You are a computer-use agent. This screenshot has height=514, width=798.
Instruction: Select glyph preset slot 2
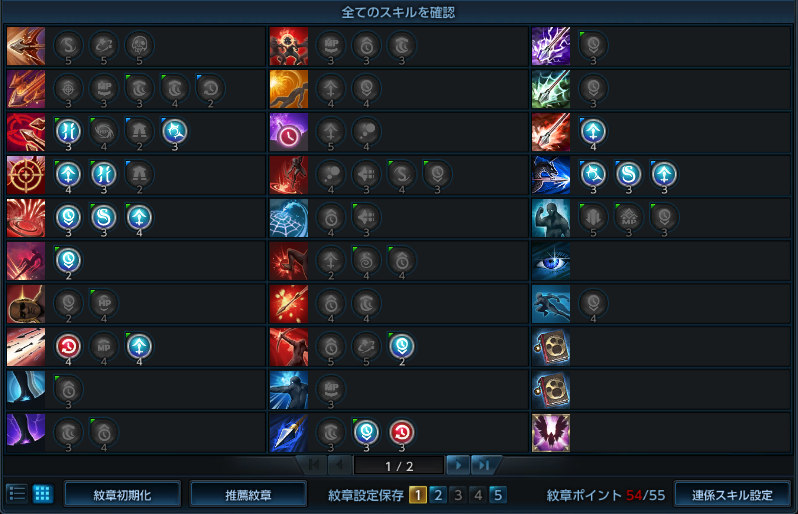click(x=438, y=495)
